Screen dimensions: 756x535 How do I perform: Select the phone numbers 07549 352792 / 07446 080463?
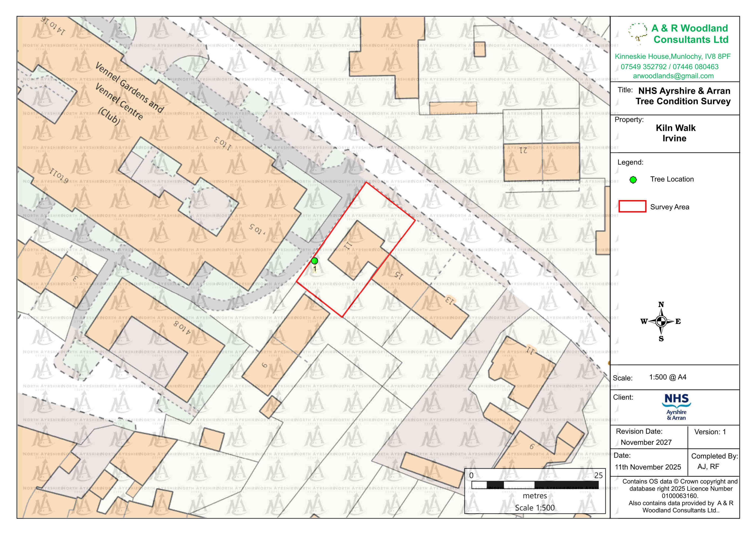pyautogui.click(x=669, y=67)
